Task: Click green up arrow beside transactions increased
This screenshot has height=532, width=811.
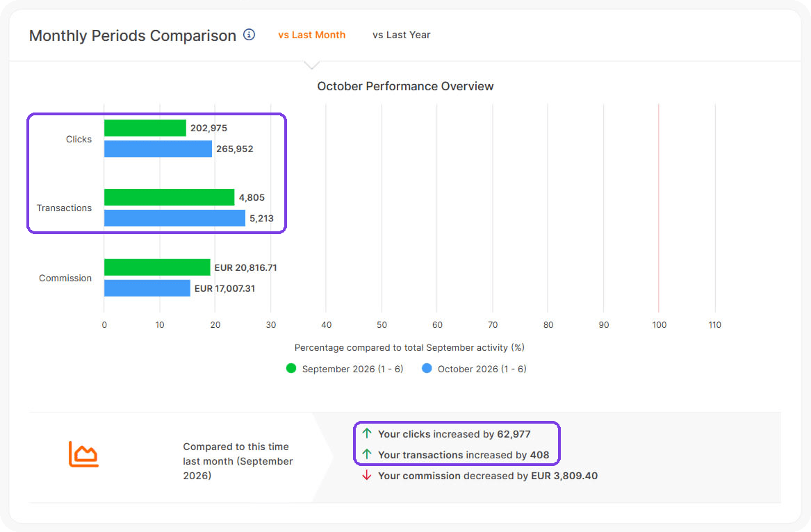Action: [367, 454]
